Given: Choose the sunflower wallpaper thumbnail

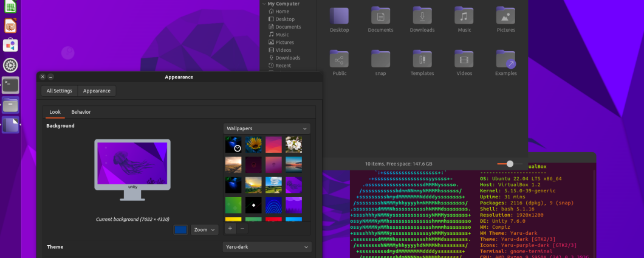Looking at the screenshot, I should coord(253,145).
